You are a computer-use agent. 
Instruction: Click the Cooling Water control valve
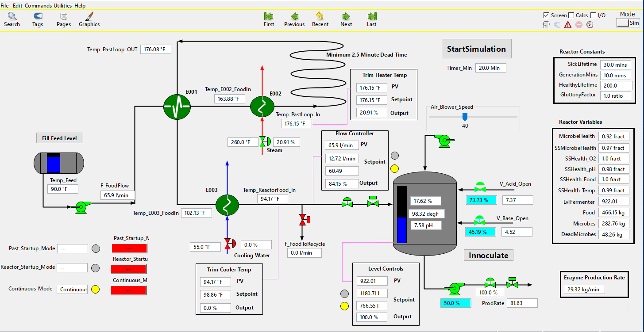(230, 244)
